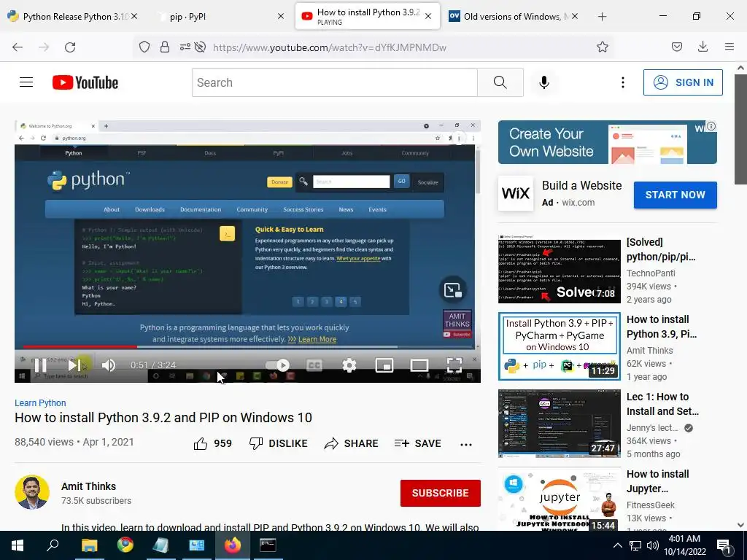Open Command Prompt from taskbar

point(268,545)
